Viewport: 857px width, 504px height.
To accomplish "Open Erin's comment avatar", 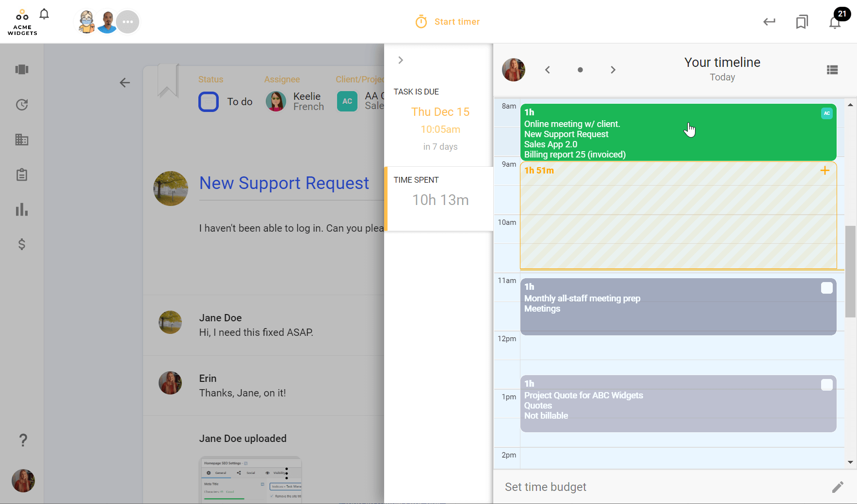I will pos(170,383).
